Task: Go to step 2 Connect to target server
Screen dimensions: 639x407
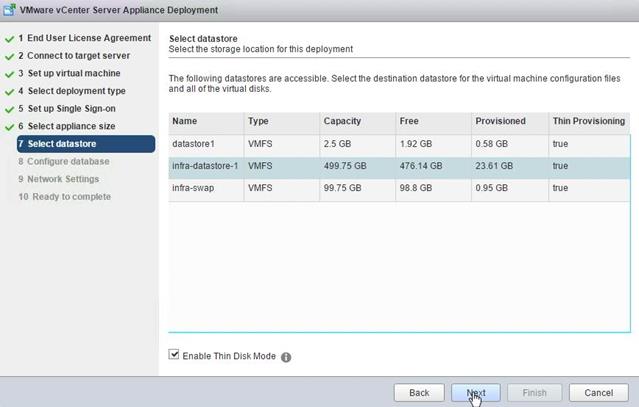Action: pyautogui.click(x=74, y=55)
